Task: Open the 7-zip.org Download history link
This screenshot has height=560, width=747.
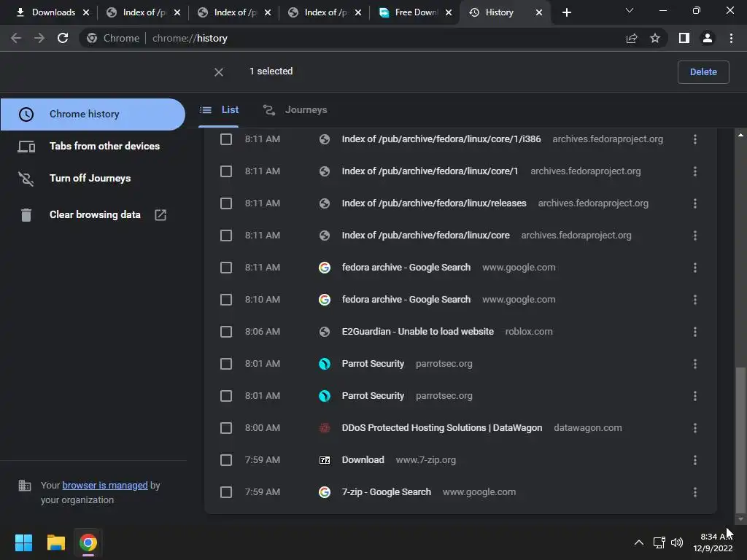Action: (x=363, y=460)
